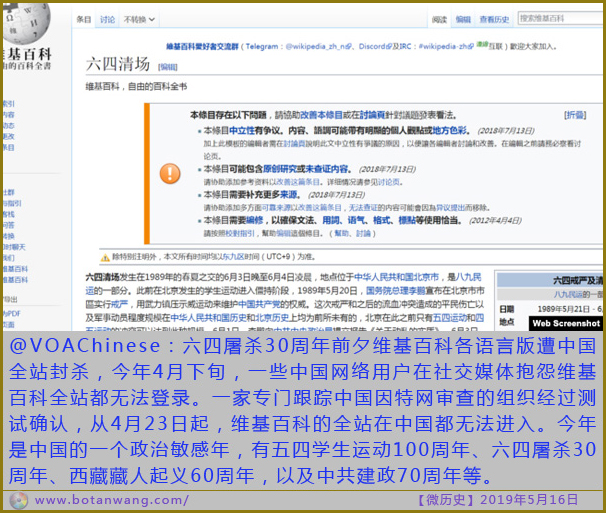The width and height of the screenshot is (606, 513).
Task: Click the 编修 link
Action: [255, 220]
